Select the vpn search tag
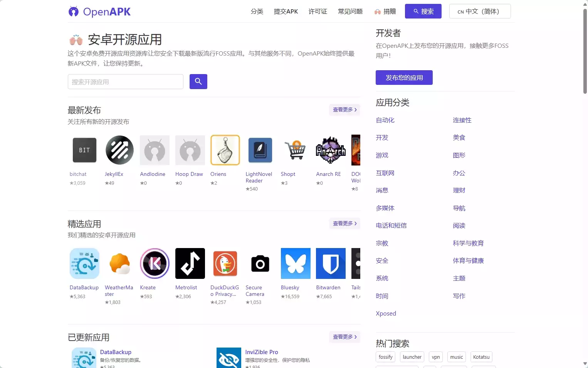588x368 pixels. point(436,357)
